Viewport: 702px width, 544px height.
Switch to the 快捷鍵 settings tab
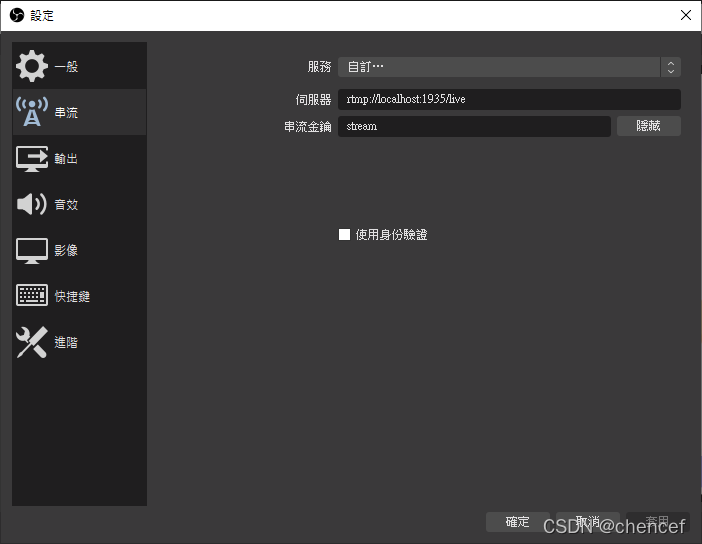coord(79,296)
